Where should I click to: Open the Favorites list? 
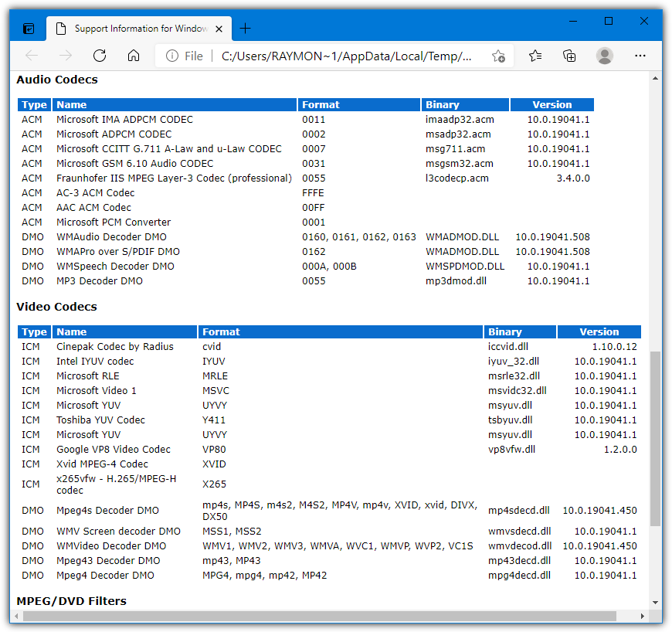click(x=535, y=56)
